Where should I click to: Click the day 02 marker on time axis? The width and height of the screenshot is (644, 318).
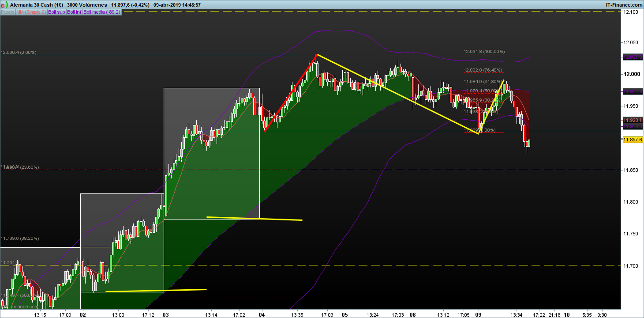pyautogui.click(x=82, y=315)
